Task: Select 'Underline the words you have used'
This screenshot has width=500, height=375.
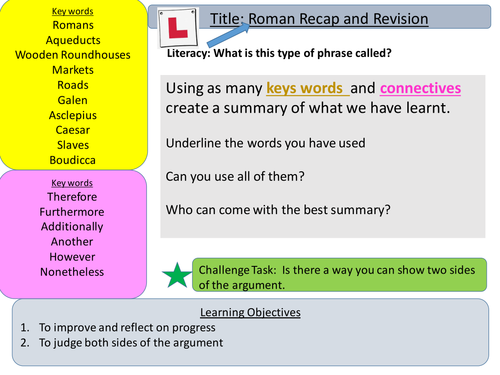Action: click(265, 143)
